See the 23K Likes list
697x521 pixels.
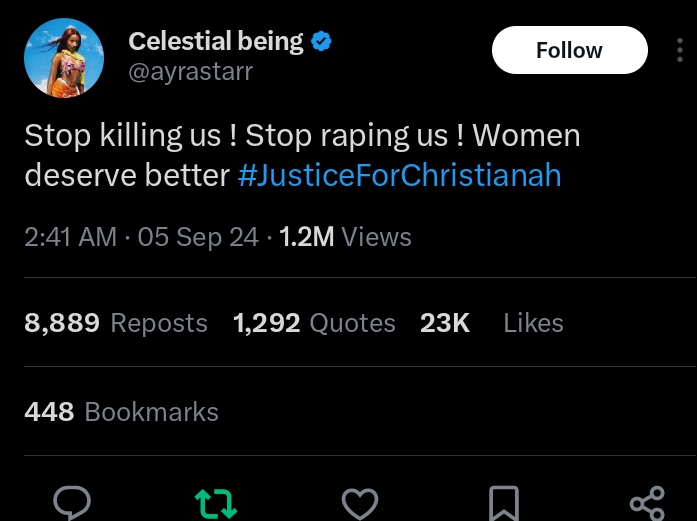pyautogui.click(x=491, y=323)
